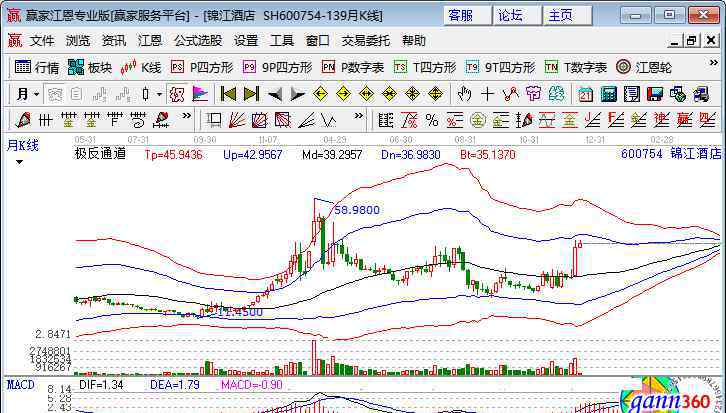726x413 pixels.
Task: Click the percent % tool icon
Action: pyautogui.click(x=432, y=120)
